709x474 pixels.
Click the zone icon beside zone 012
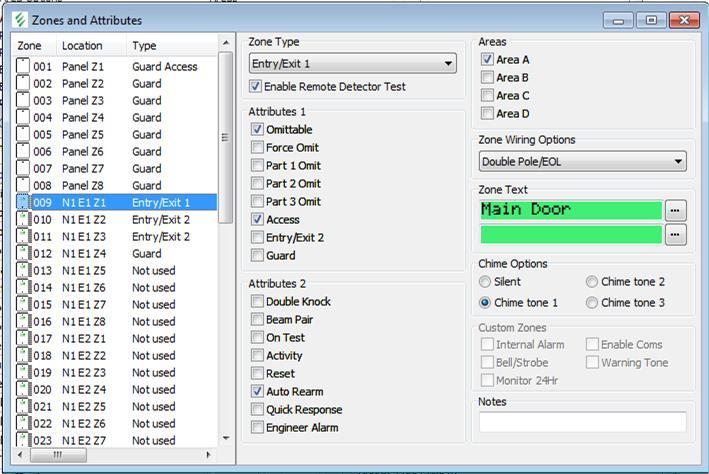pyautogui.click(x=23, y=253)
